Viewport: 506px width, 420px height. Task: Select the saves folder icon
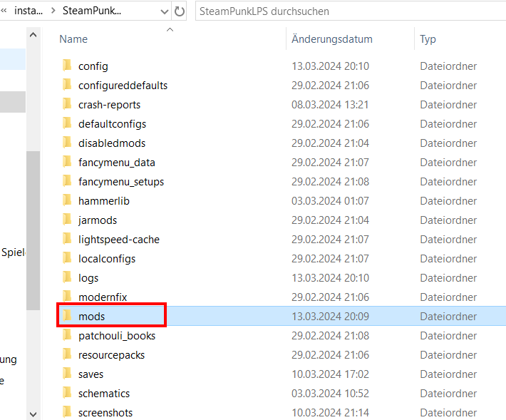67,374
